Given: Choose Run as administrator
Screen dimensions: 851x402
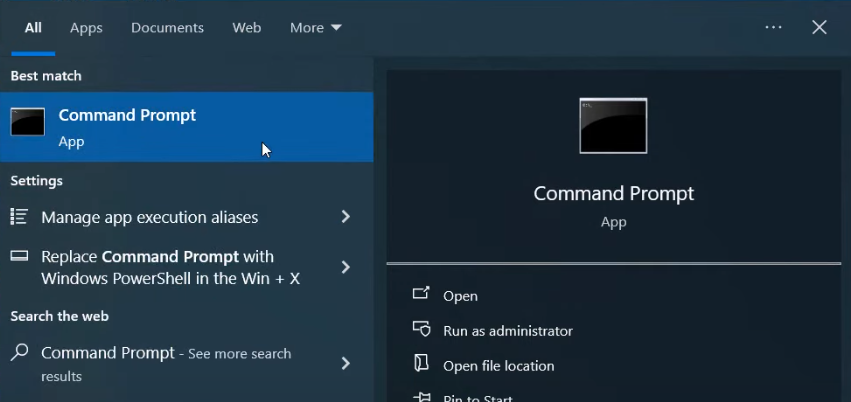Looking at the screenshot, I should point(507,331).
